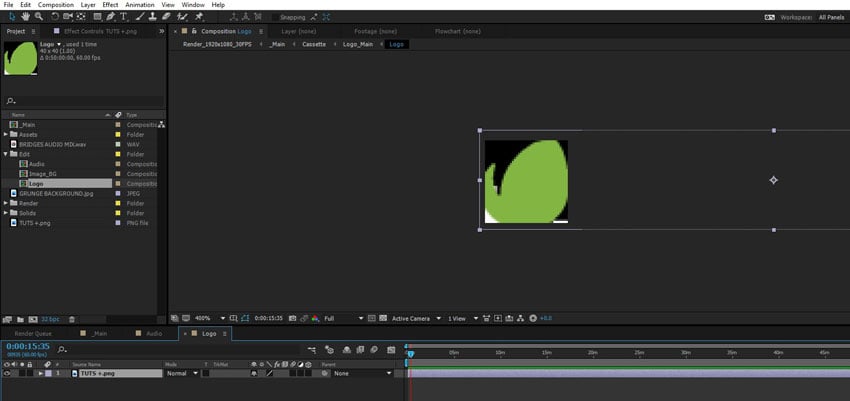
Task: Select the Brush tool
Action: [x=140, y=17]
